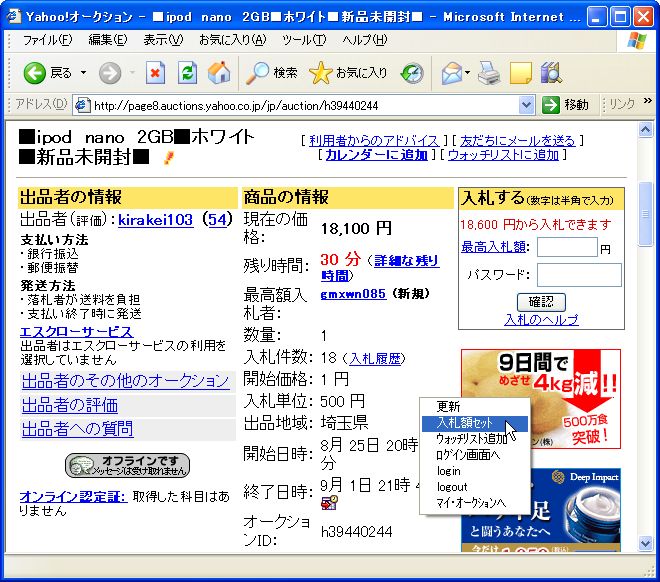Open Search pane with magnifier icon
660x582 pixels.
point(257,73)
